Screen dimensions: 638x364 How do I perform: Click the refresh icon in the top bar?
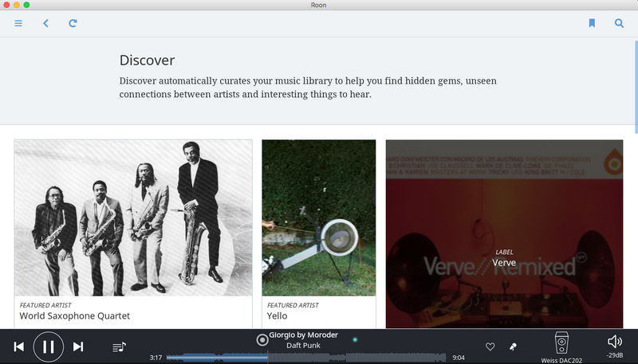73,23
